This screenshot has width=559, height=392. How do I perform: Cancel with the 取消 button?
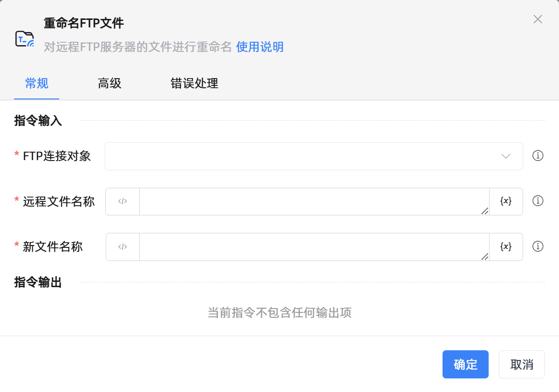pos(522,364)
